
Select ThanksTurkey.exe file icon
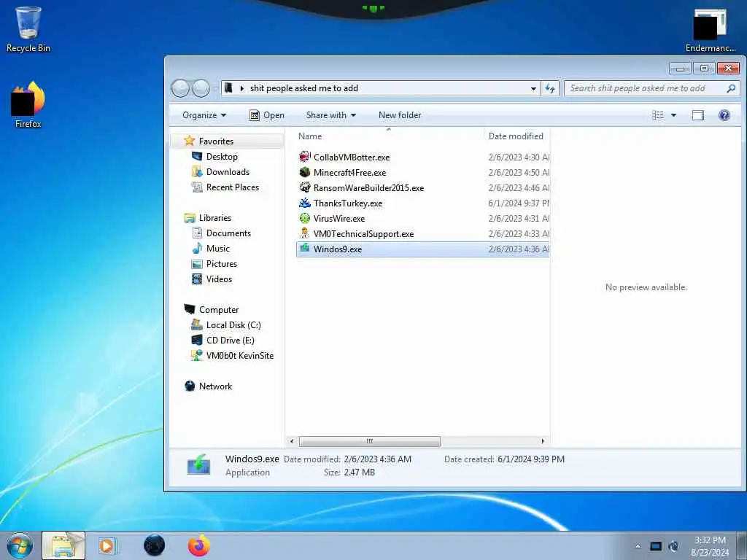click(x=304, y=203)
